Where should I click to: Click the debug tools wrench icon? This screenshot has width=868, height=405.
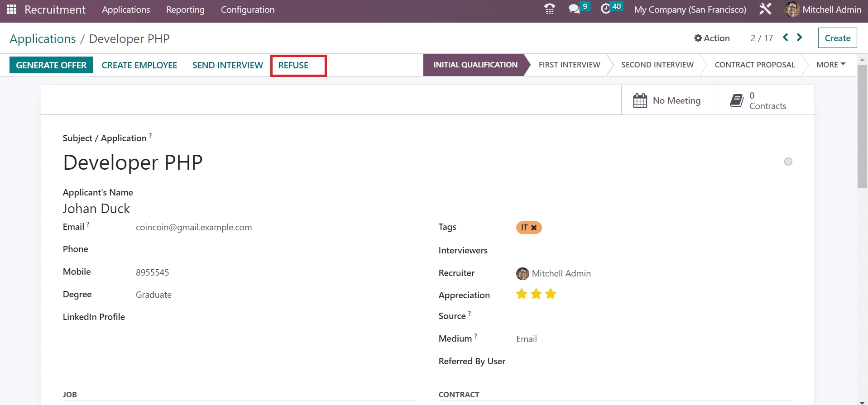pos(765,9)
